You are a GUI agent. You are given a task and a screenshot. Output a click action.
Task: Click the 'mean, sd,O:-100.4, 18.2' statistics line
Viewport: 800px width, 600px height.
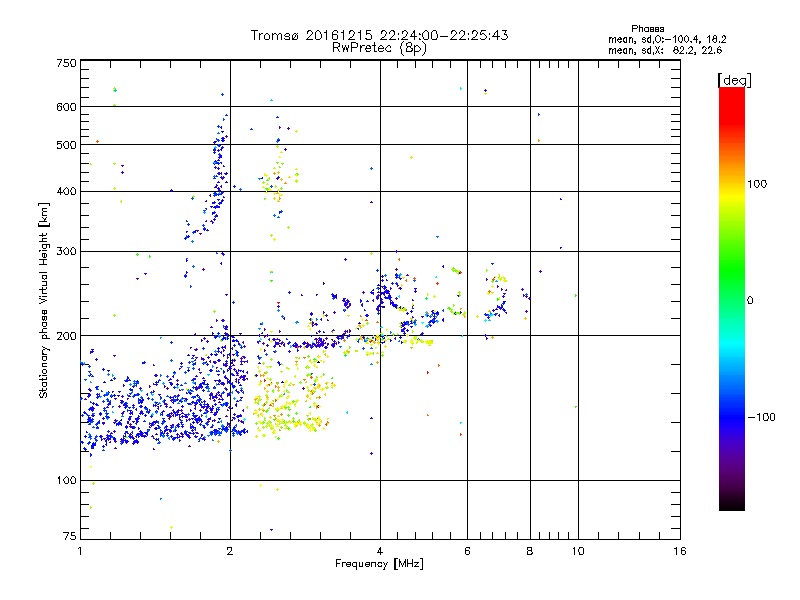[x=667, y=39]
